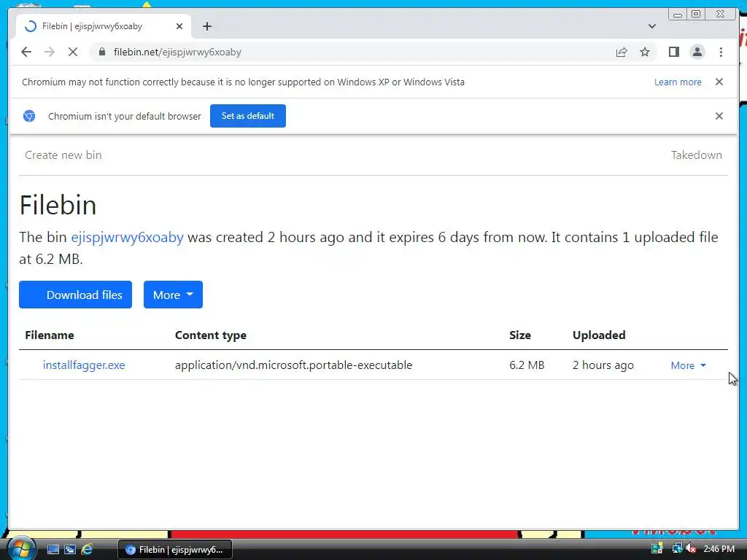747x560 pixels.
Task: Click the 2 hours ago uploaded cell
Action: pyautogui.click(x=603, y=365)
